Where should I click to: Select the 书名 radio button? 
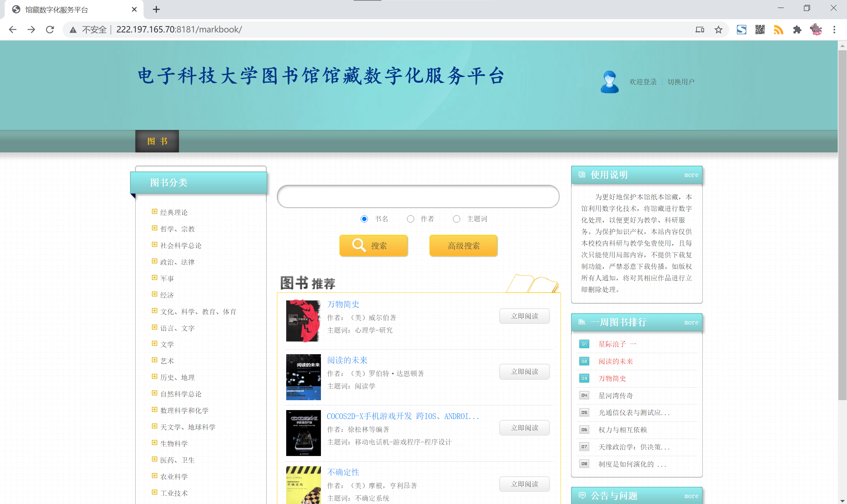pos(364,219)
